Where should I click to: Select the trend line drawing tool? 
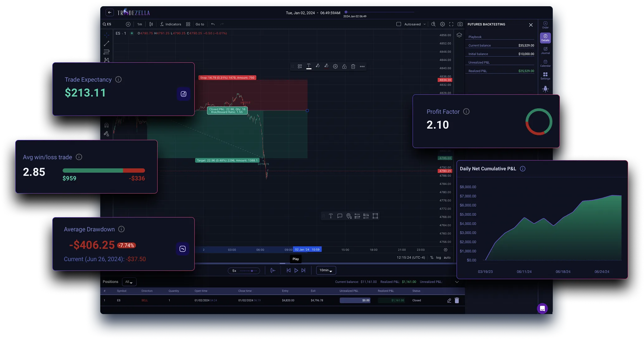107,44
